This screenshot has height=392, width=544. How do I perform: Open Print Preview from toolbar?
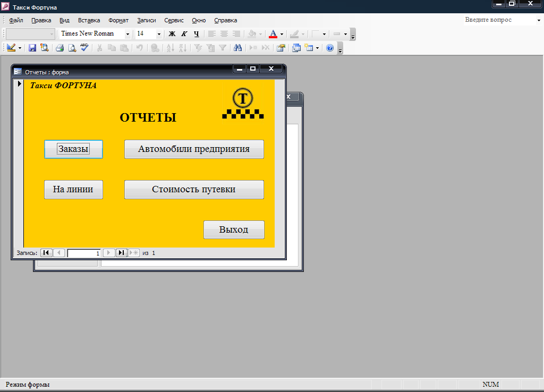pos(72,48)
